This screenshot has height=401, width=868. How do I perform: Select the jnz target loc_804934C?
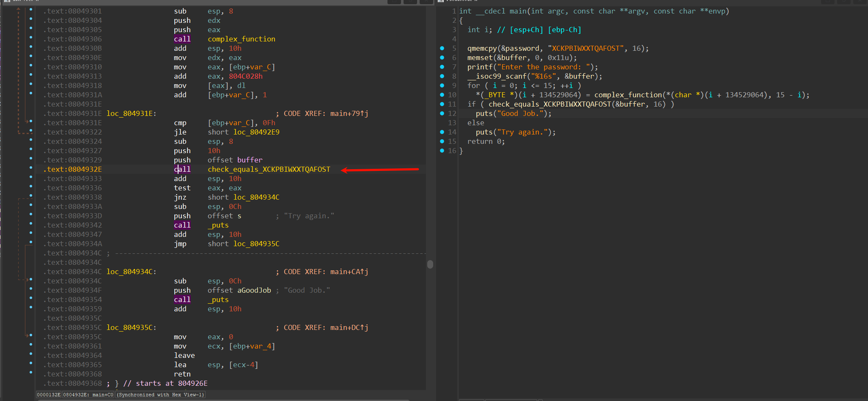coord(256,197)
